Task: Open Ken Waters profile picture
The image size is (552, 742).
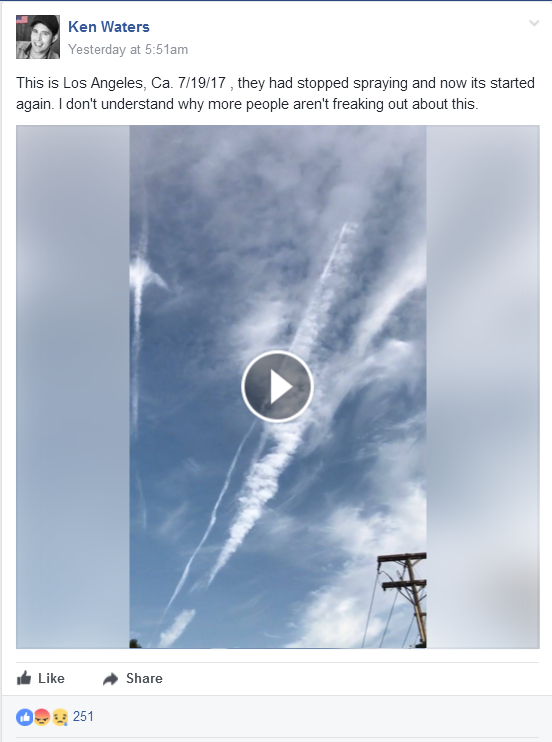Action: [38, 37]
